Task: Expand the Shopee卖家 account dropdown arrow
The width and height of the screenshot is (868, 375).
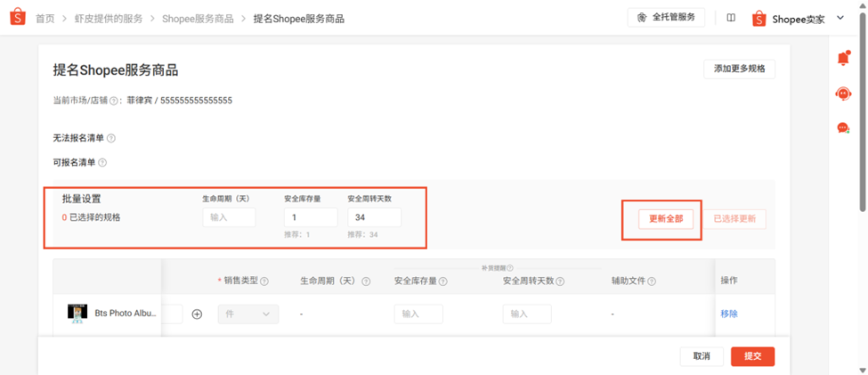Action: click(840, 19)
